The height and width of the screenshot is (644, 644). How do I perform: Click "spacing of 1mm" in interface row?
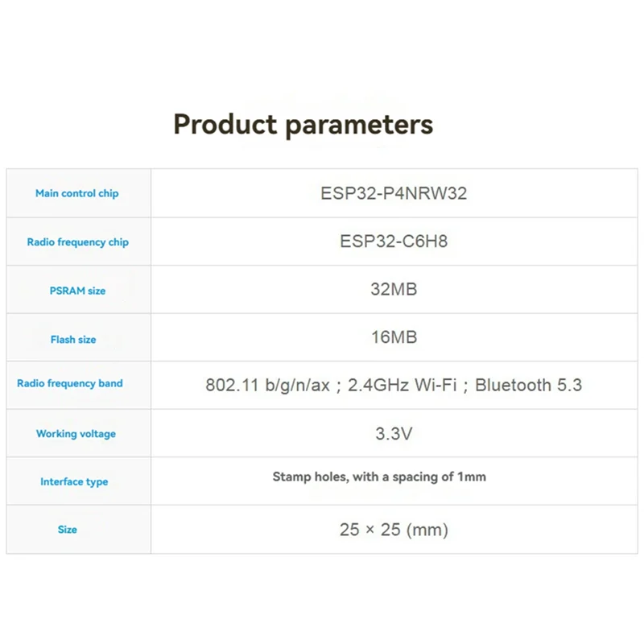[x=442, y=477]
